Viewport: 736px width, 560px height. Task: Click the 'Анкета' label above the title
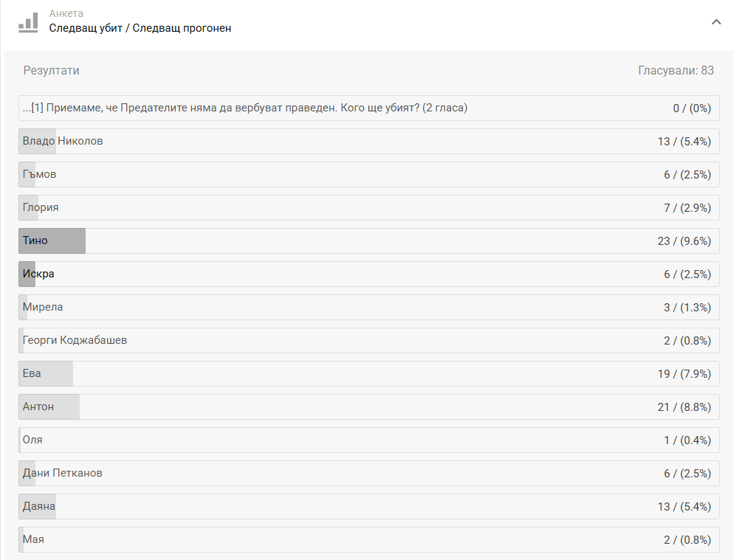coord(66,14)
